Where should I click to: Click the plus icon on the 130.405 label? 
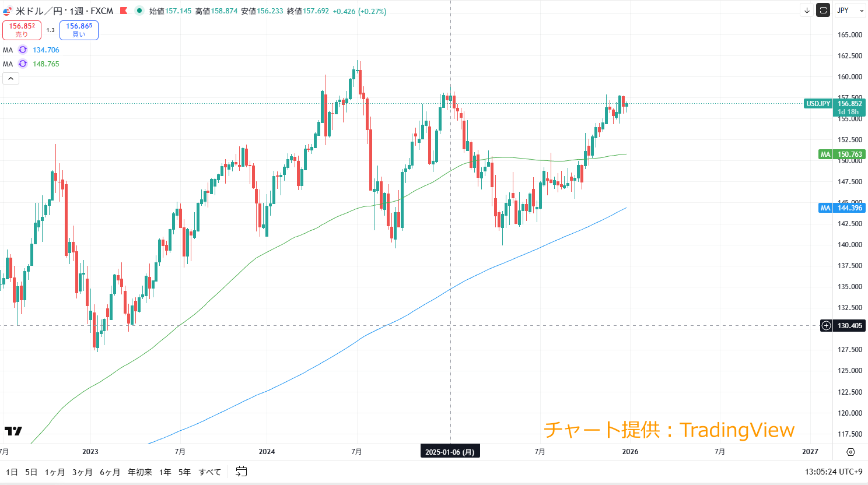pyautogui.click(x=826, y=326)
